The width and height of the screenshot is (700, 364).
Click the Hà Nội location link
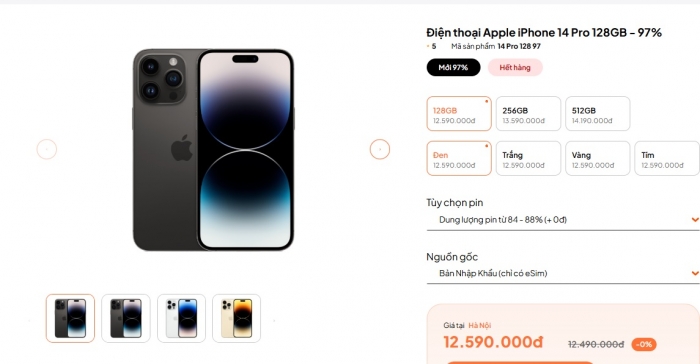pos(479,326)
